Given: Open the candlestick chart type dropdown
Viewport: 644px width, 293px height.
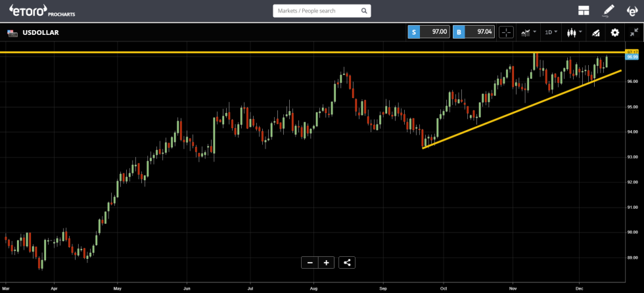Looking at the screenshot, I should click(574, 32).
